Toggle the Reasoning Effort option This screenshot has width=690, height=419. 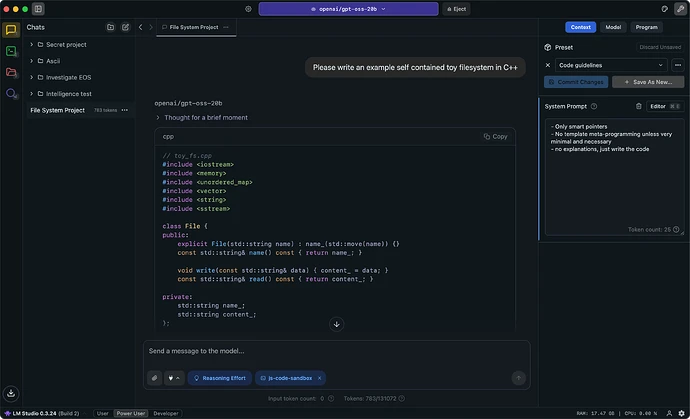click(220, 378)
